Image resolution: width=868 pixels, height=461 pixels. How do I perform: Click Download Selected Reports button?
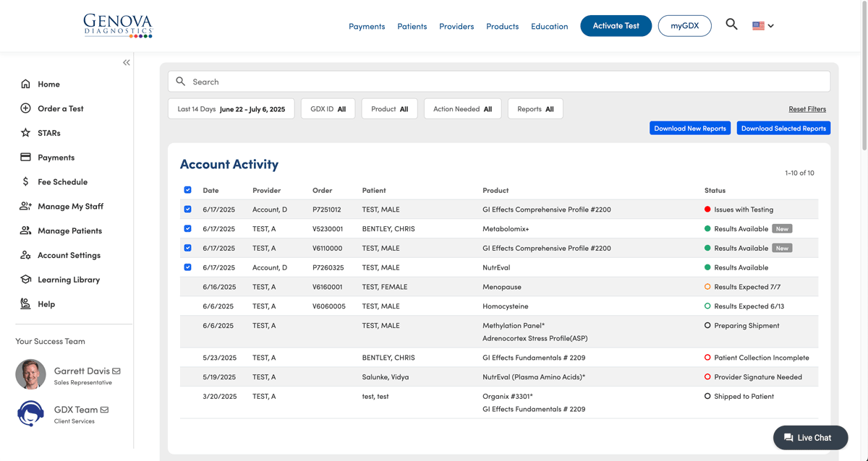(783, 129)
